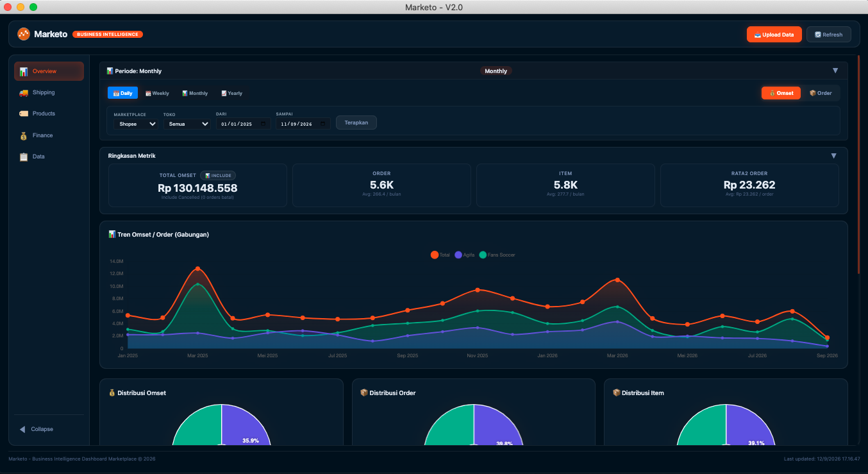Navigate to Finance in the sidebar
The height and width of the screenshot is (474, 868).
pos(49,135)
